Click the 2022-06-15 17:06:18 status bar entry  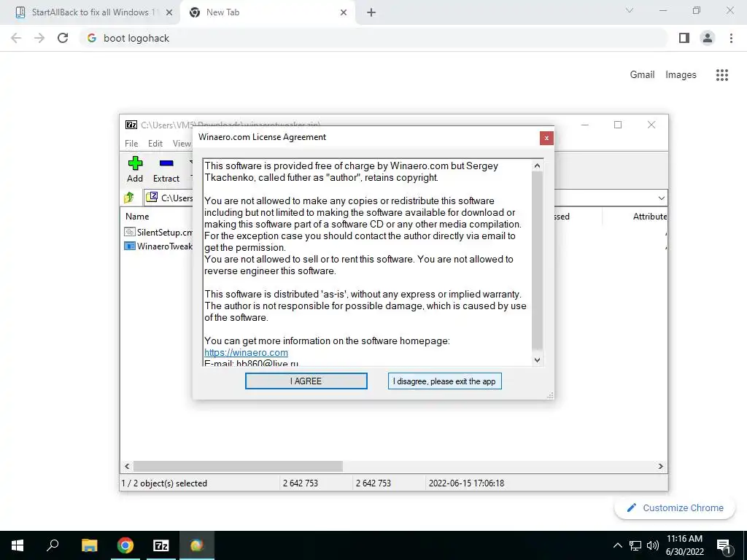point(466,483)
